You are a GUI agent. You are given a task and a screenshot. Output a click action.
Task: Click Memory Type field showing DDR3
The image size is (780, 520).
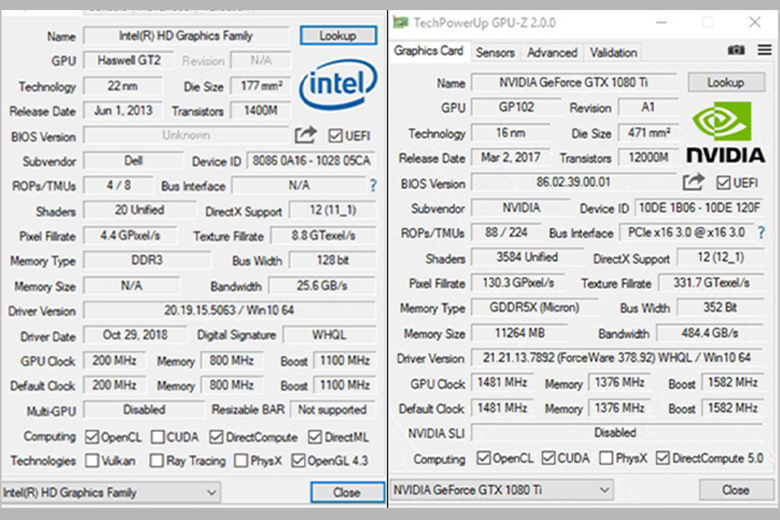click(147, 260)
